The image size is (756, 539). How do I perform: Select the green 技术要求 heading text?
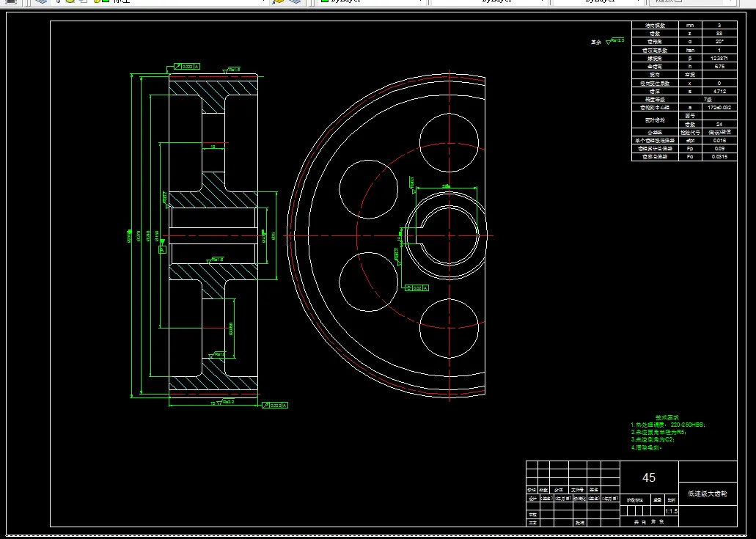[x=667, y=417]
